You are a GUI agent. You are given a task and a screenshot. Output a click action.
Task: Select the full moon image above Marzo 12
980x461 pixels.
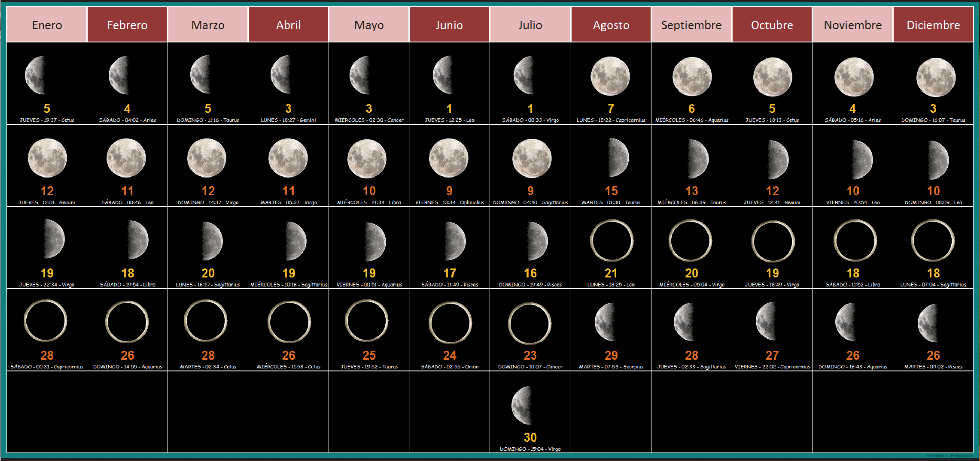206,158
